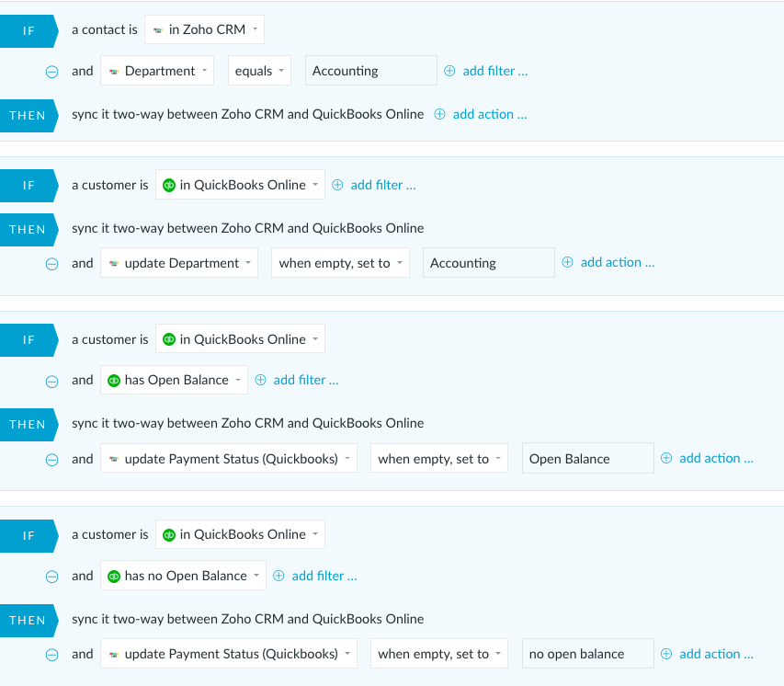Click 'add filter ...' after Accounting filter value
The height and width of the screenshot is (686, 784).
click(x=495, y=71)
